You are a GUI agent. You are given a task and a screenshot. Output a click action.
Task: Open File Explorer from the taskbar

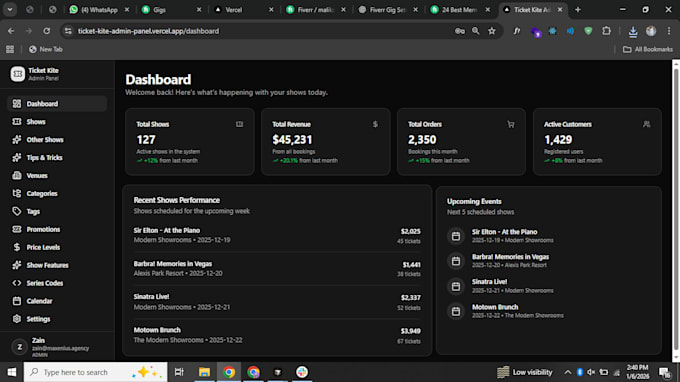pos(204,372)
